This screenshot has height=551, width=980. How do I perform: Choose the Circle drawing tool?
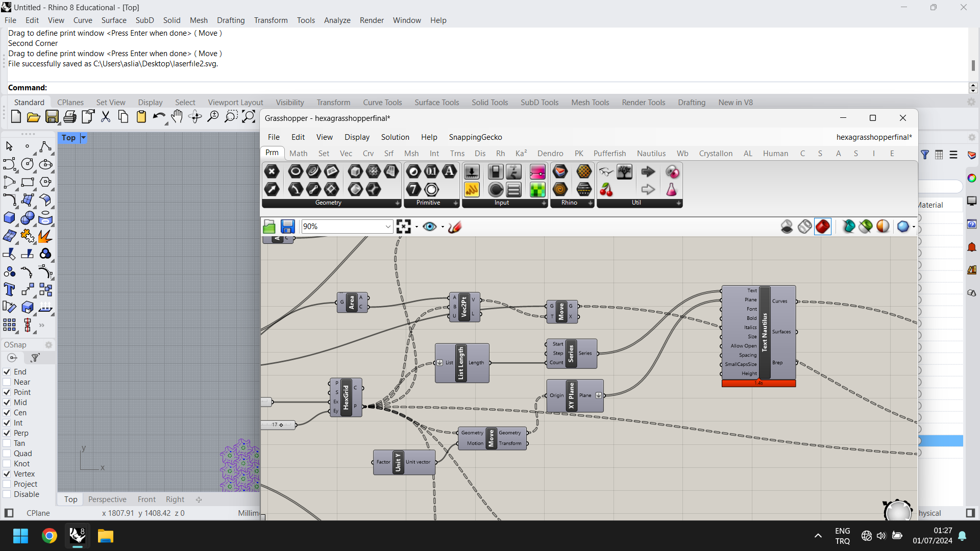click(x=28, y=164)
